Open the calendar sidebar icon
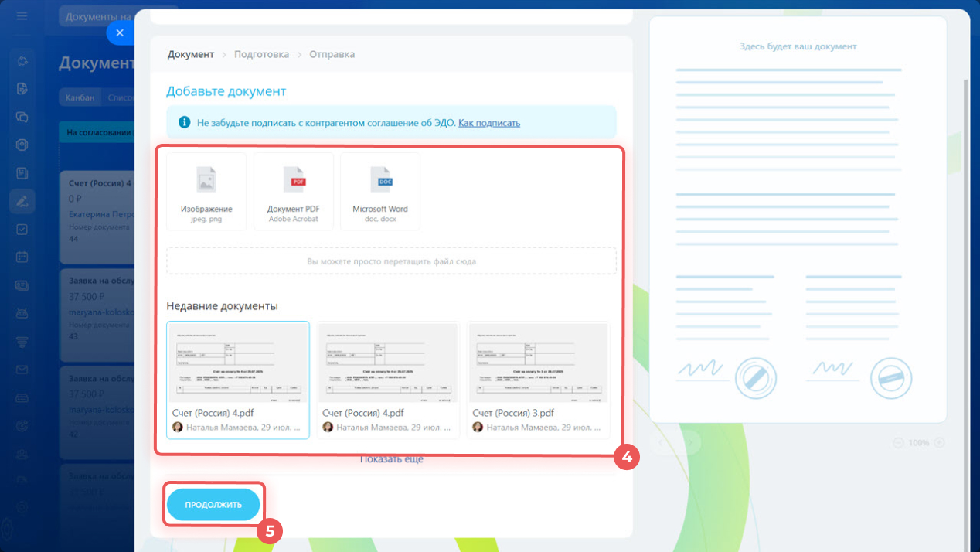This screenshot has width=980, height=552. (22, 257)
